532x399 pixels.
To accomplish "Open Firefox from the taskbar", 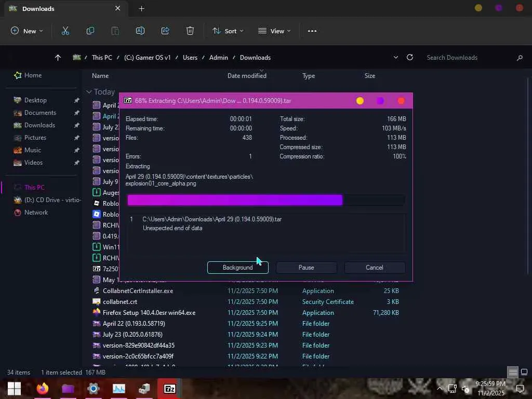I will (43, 389).
